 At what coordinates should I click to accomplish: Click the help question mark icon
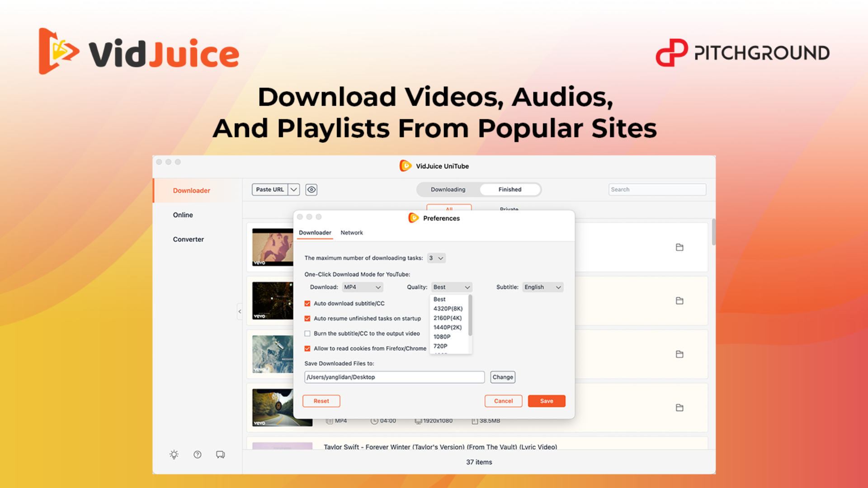pyautogui.click(x=197, y=454)
